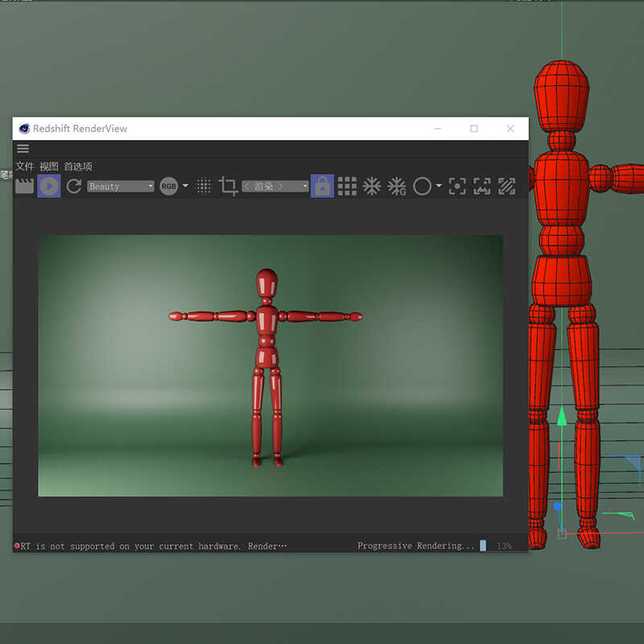
Task: Open the 首选项 menu
Action: pyautogui.click(x=77, y=165)
